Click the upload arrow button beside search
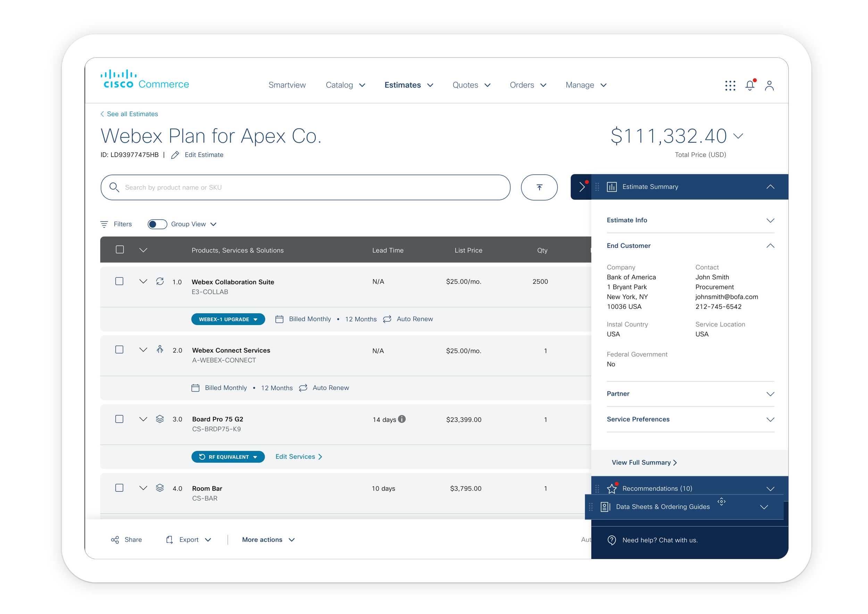 point(539,187)
